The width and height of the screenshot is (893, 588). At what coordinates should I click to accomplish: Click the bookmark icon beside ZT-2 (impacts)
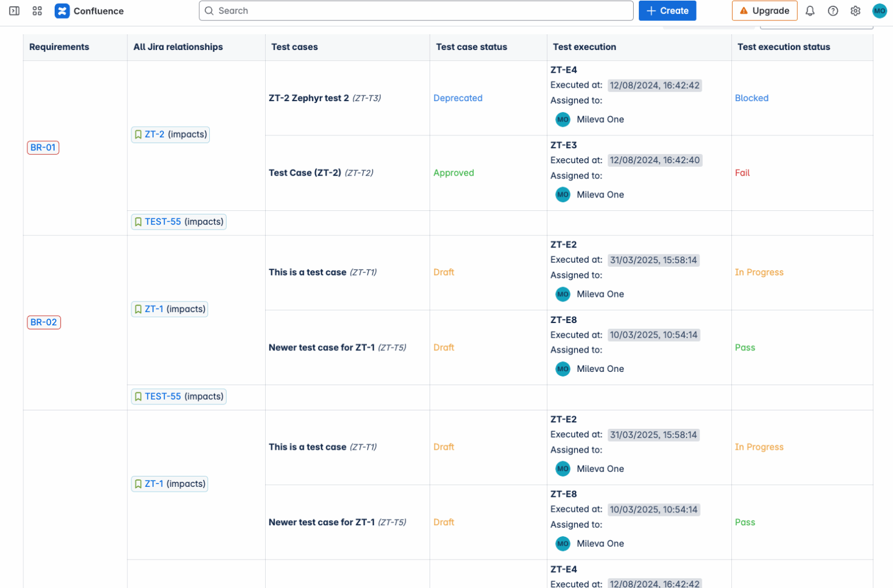pos(138,134)
